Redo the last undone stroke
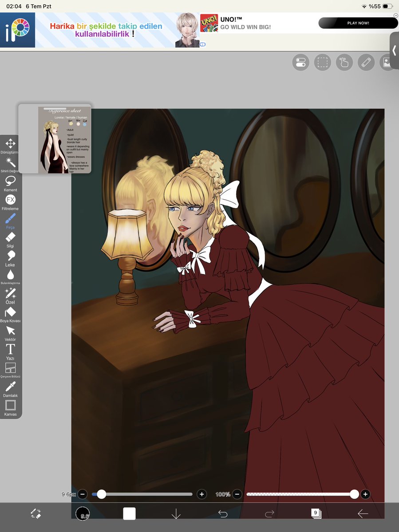The width and height of the screenshot is (399, 532). pyautogui.click(x=269, y=514)
